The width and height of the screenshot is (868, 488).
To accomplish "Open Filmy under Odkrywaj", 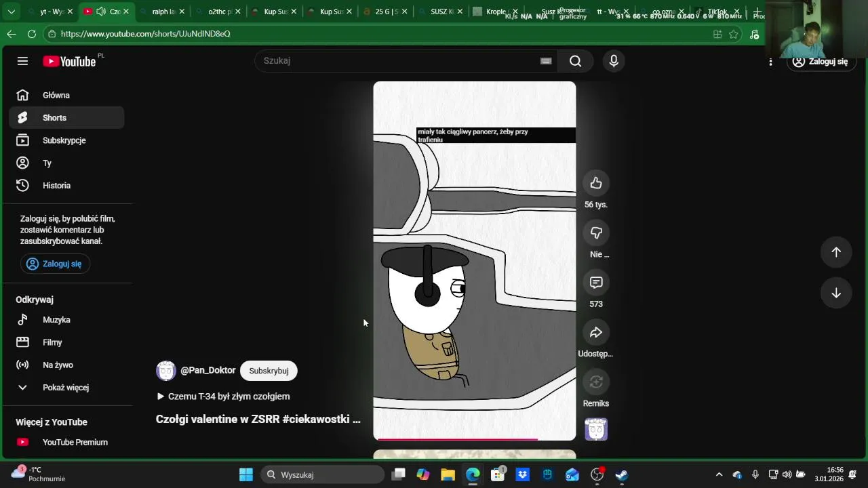I will [66, 342].
